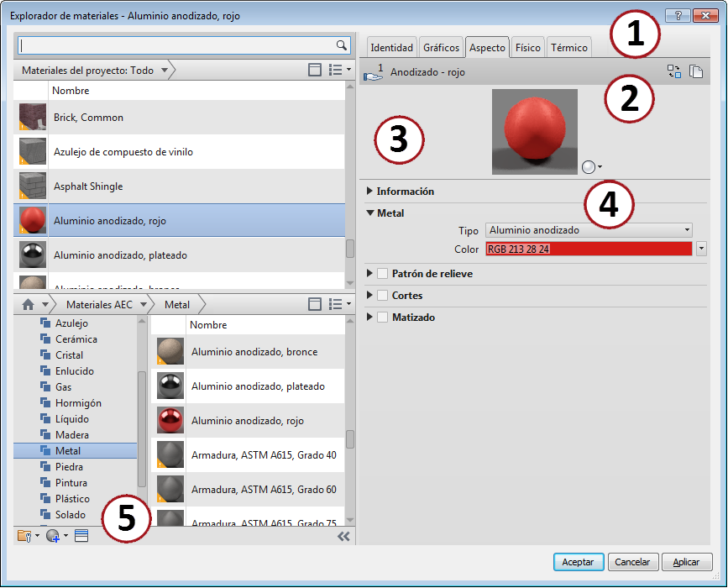Select Aluminio anodizado, bronce in library list

click(x=248, y=352)
